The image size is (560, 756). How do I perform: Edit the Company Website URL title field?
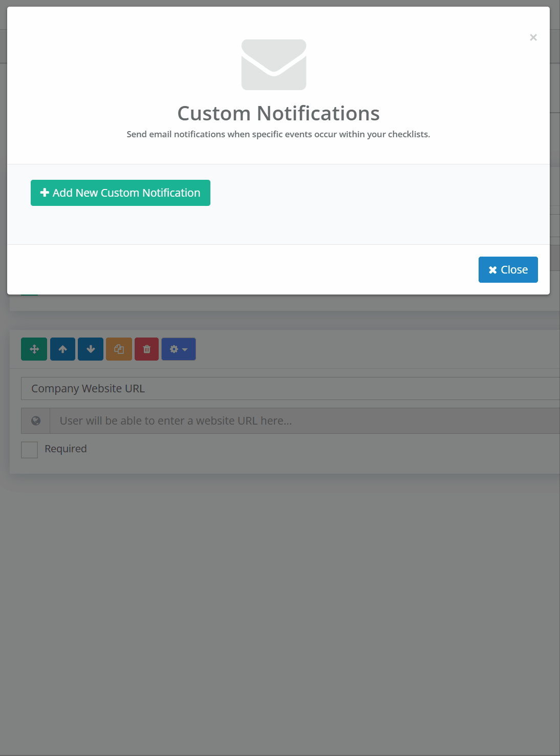205,388
